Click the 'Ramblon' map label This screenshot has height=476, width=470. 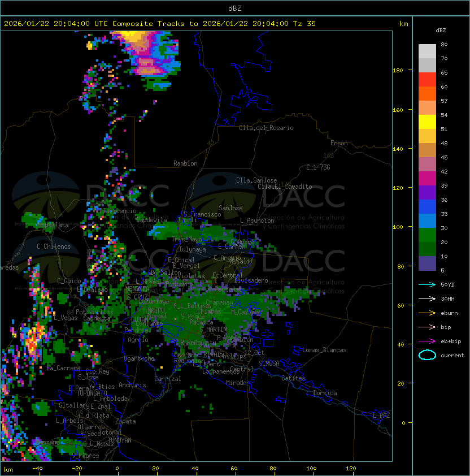[x=185, y=163]
